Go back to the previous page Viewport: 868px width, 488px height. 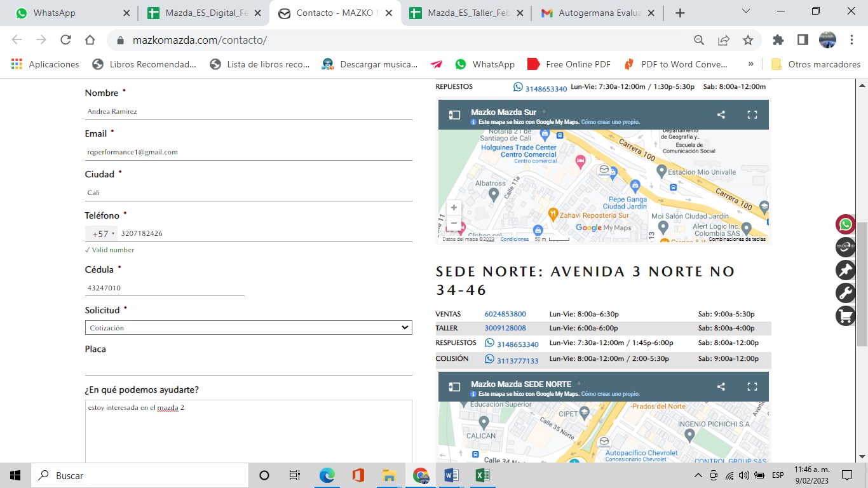coord(17,40)
